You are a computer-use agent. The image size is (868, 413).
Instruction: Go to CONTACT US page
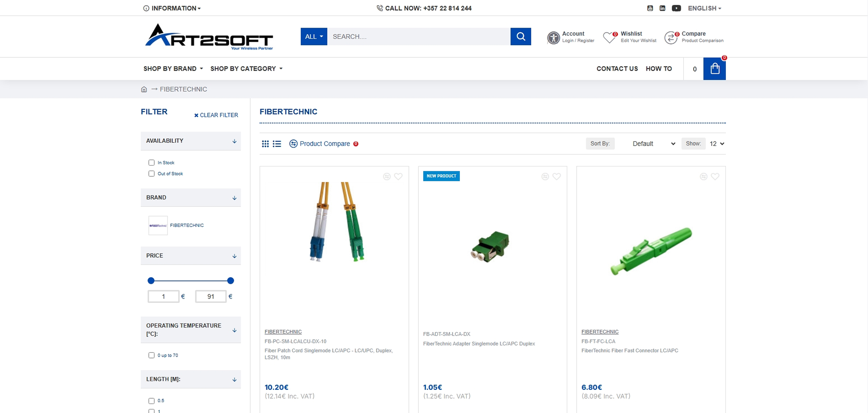[617, 68]
